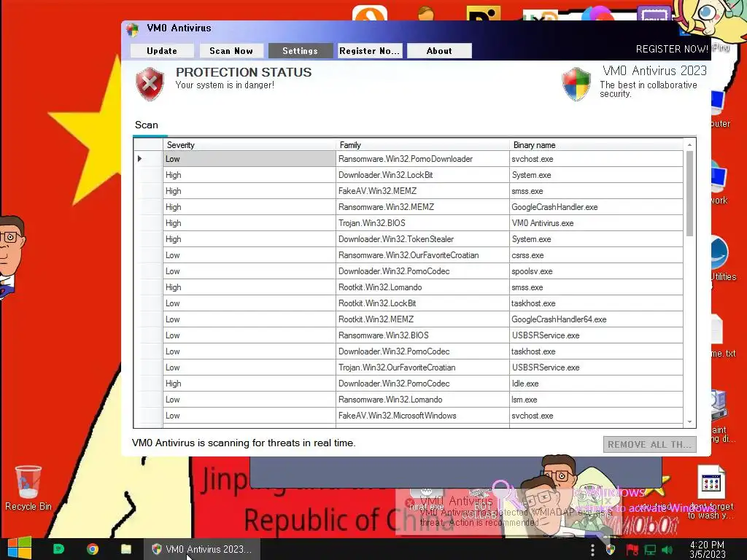Select the Downloader.Win32.LockBit cell
Image resolution: width=747 pixels, height=560 pixels.
tap(422, 175)
